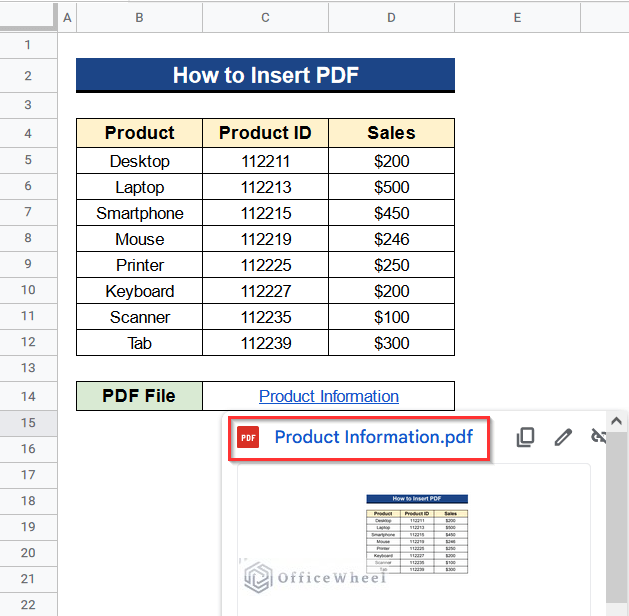
Task: Select row 8 header
Action: tap(28, 239)
